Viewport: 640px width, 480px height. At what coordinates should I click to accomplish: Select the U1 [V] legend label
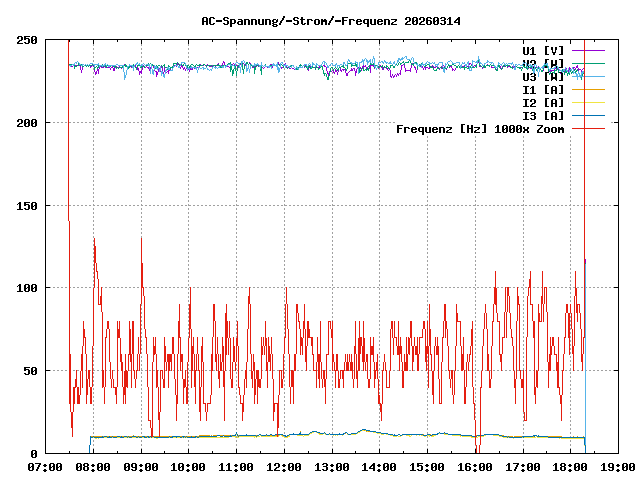pos(543,50)
